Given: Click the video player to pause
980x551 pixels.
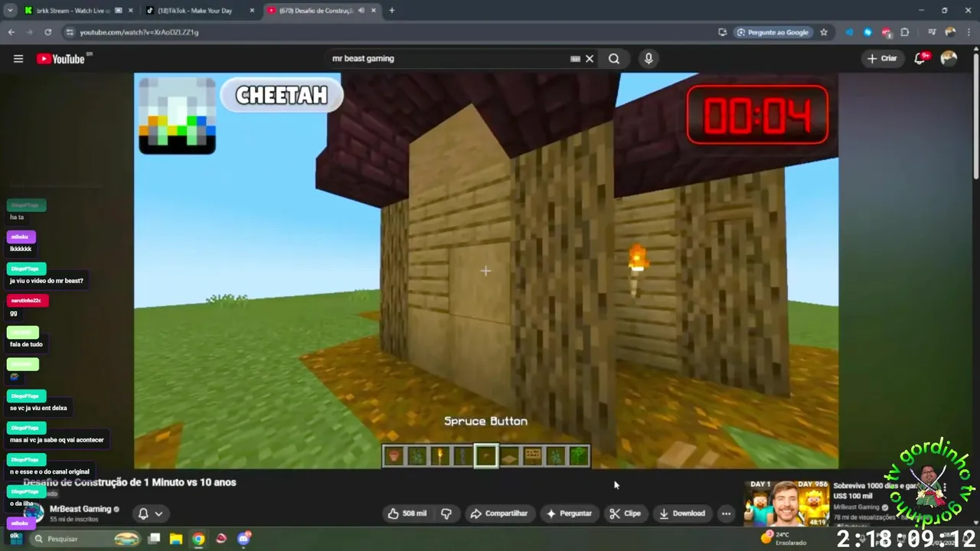Looking at the screenshot, I should (x=486, y=270).
